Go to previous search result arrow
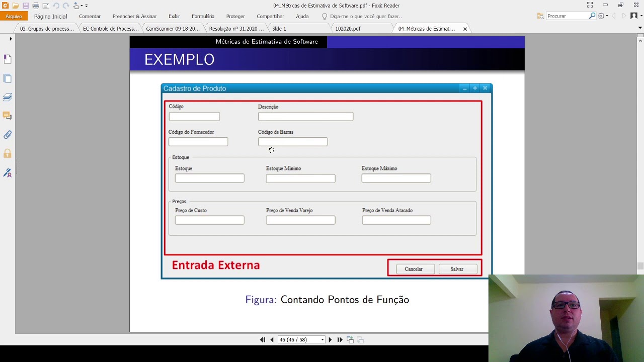644x362 pixels. coord(614,16)
